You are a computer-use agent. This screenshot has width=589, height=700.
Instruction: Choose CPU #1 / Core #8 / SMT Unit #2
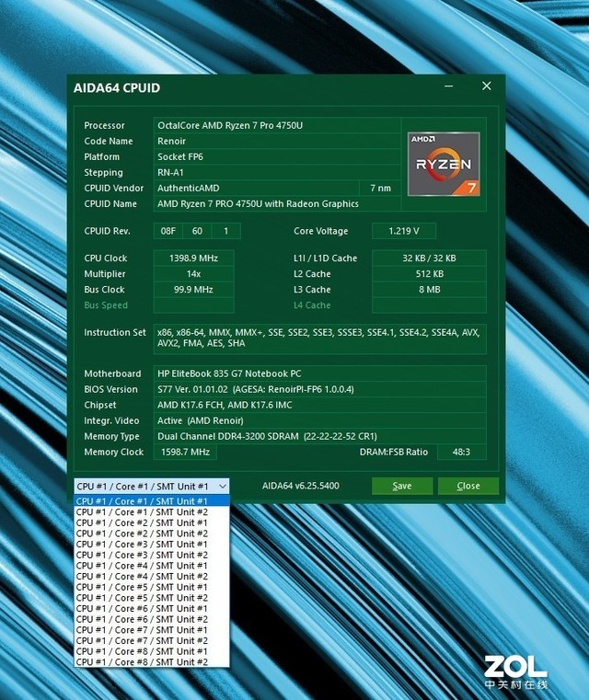(152, 662)
